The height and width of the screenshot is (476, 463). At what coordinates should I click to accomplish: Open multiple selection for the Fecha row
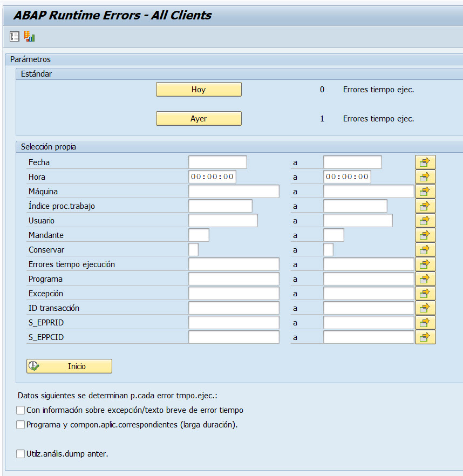(425, 162)
